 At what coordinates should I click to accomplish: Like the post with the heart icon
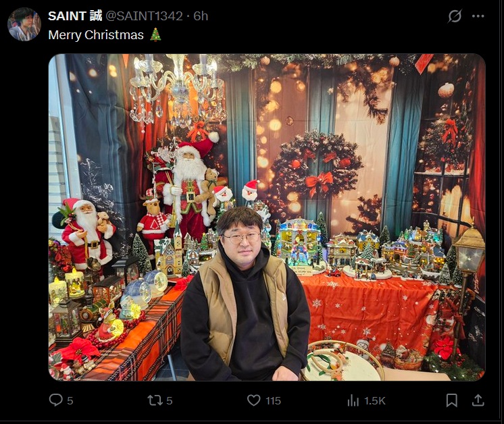tap(253, 400)
